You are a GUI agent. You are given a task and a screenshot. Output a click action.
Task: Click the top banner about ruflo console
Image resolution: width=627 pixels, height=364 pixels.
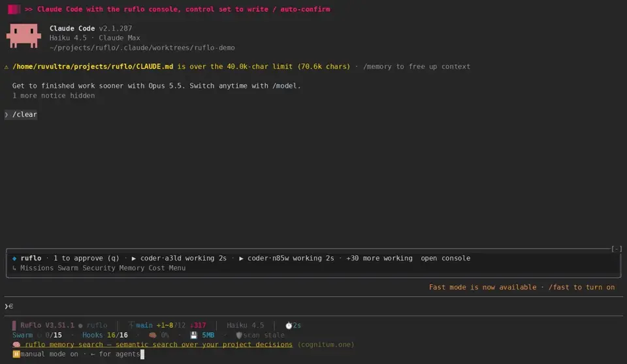(x=177, y=9)
